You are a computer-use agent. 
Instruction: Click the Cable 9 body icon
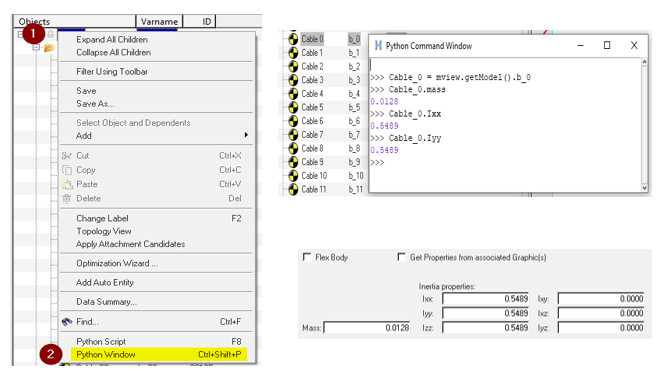pos(293,162)
